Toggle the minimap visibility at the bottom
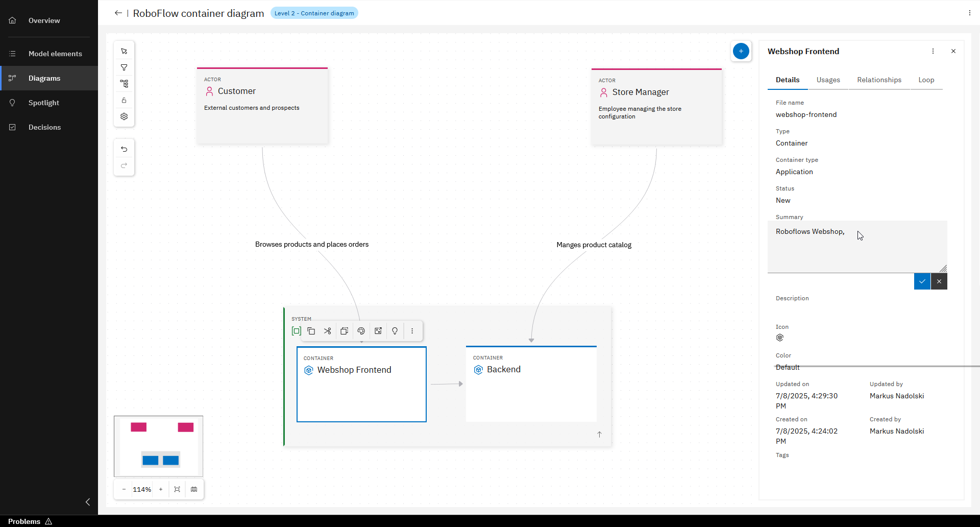 click(194, 489)
